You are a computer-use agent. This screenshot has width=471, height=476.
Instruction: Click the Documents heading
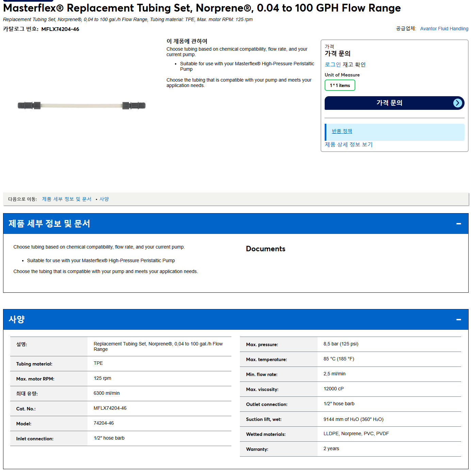point(265,249)
